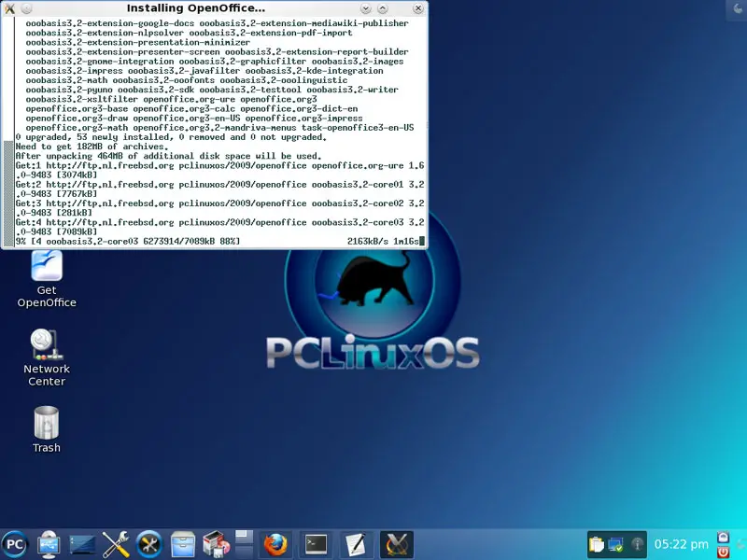
Task: Click the 'After unpacking 464MB' line
Action: [x=169, y=156]
